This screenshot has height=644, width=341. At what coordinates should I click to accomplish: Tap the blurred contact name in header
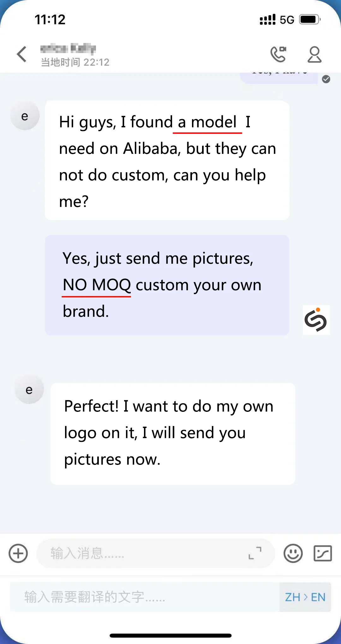(x=68, y=48)
